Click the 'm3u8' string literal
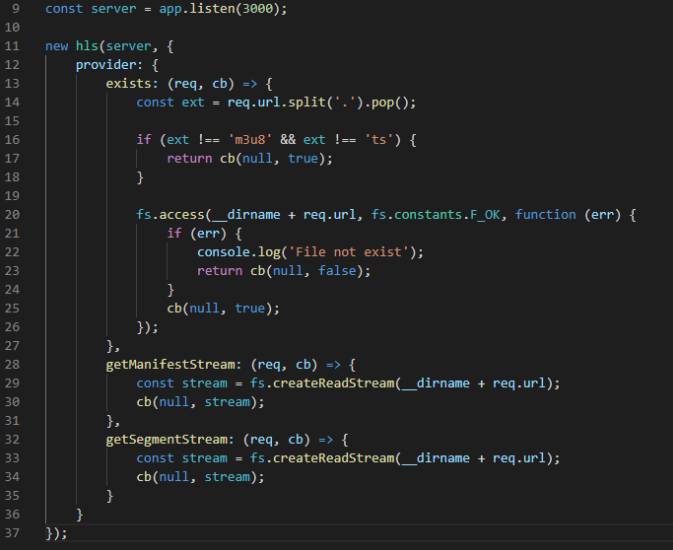Viewport: 673px width, 550px height. point(250,140)
